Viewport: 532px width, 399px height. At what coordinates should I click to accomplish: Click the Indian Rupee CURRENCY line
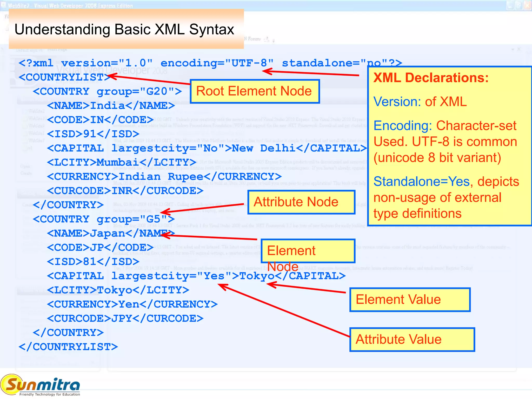[x=164, y=177]
